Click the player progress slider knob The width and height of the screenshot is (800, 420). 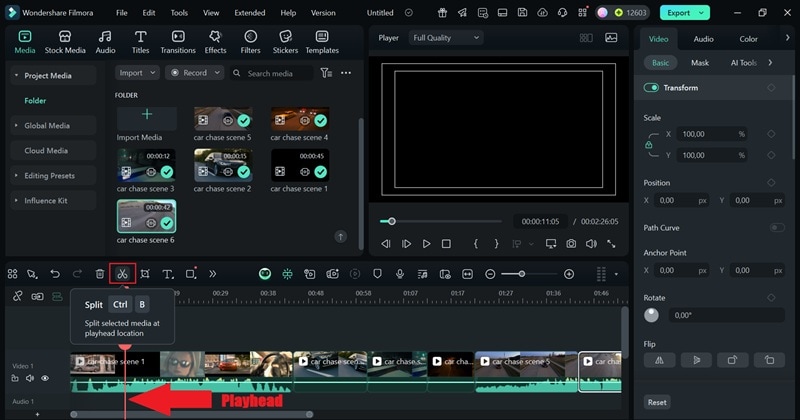tap(392, 221)
